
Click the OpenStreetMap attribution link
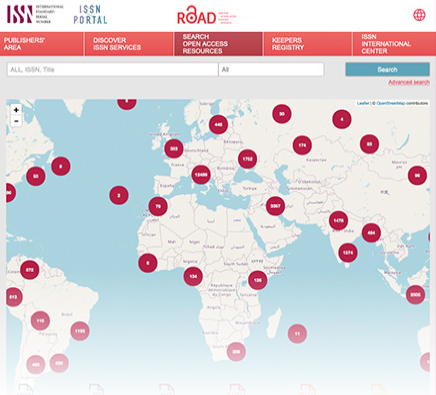pos(390,103)
